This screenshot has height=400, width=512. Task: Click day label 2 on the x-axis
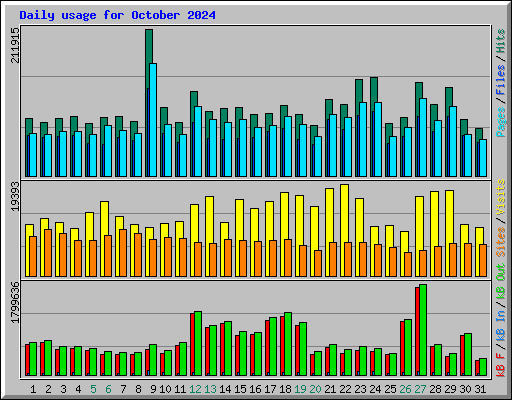(x=48, y=389)
